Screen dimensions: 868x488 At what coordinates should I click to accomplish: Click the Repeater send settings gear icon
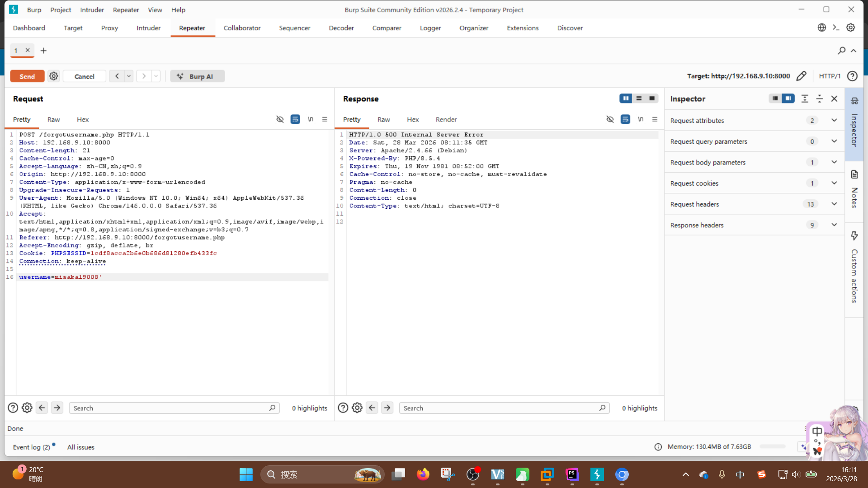tap(54, 76)
